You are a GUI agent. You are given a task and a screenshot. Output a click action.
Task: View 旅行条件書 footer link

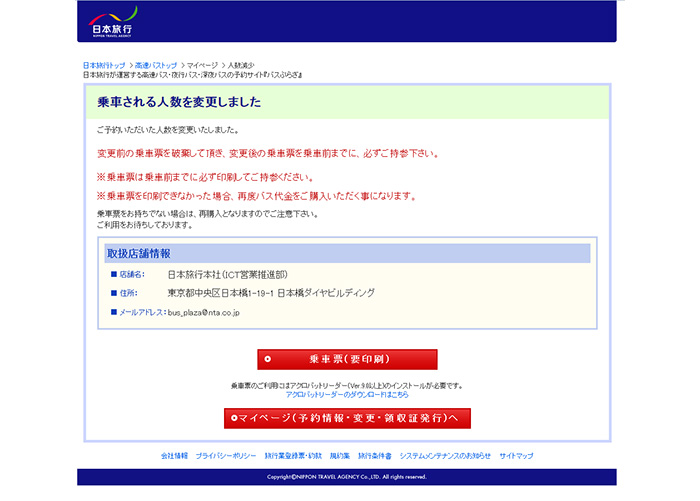click(375, 456)
